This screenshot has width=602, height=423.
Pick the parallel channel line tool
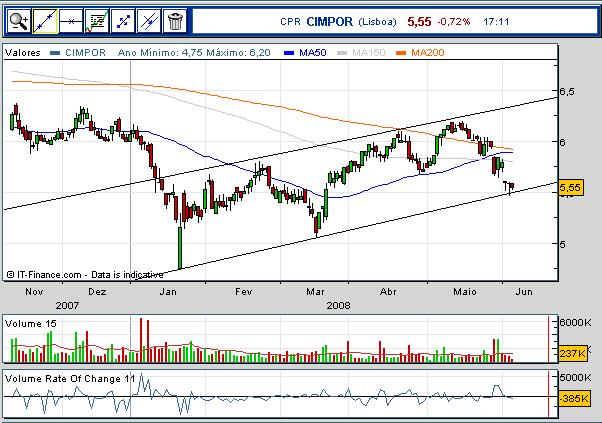click(149, 21)
